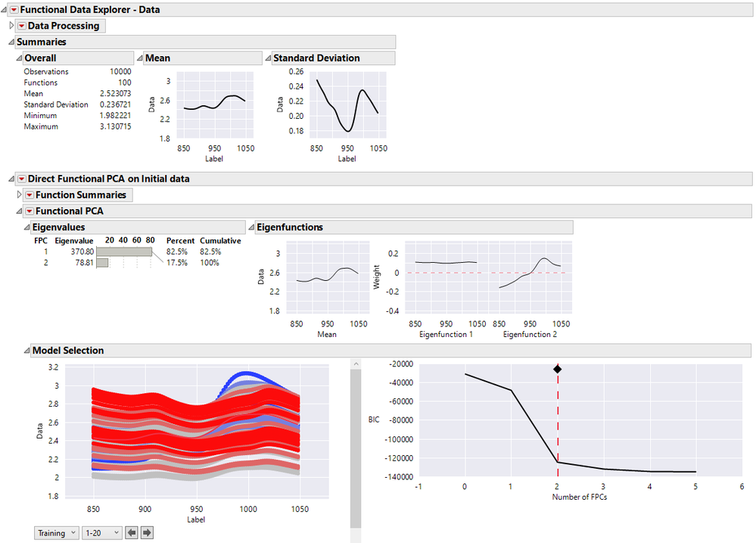
Task: Open Functional PCA red triangle menu
Action: (x=30, y=211)
